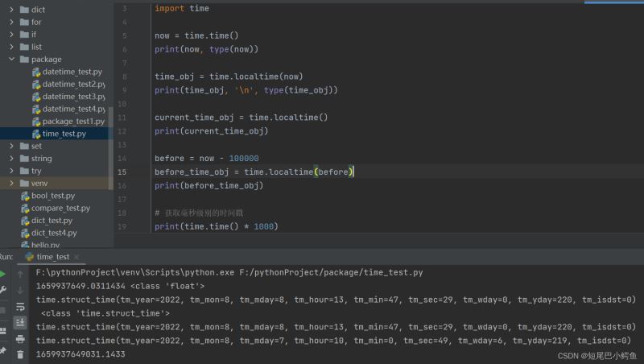Viewport: 644px width, 364px height.
Task: Click 'current_time_obj = time.localtime()' line
Action: 242,118
